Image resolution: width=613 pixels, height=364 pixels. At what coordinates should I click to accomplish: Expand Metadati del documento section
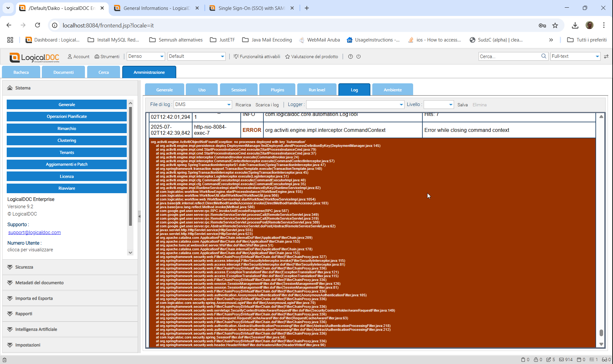coord(70,283)
